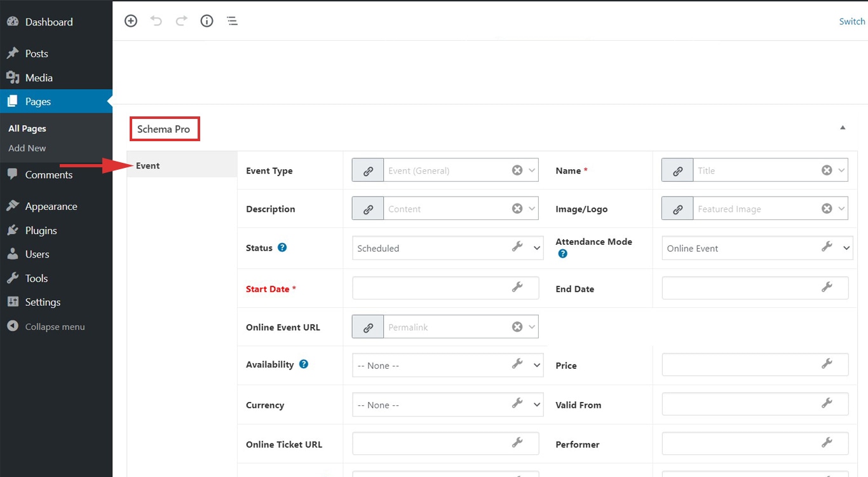Collapse the WordPress admin menu
868x477 pixels.
[55, 326]
